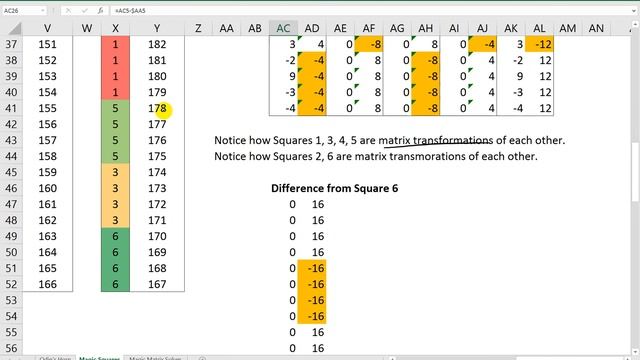Click dark green cell with 6 in row 49
The width and height of the screenshot is (640, 360).
click(116, 236)
